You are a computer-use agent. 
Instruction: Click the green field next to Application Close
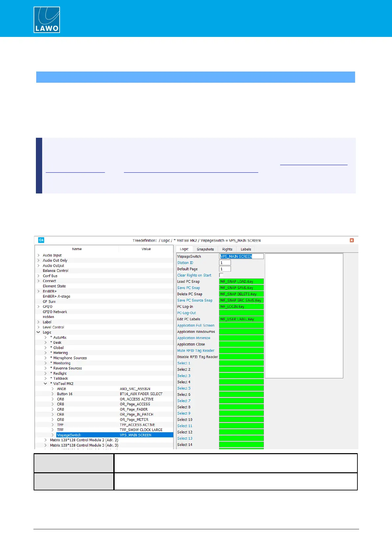[241, 344]
